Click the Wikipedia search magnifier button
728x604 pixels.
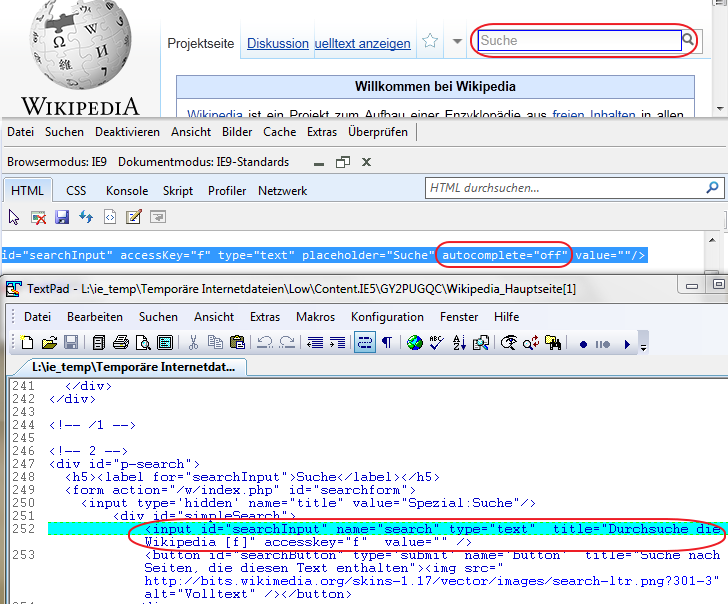pos(688,40)
